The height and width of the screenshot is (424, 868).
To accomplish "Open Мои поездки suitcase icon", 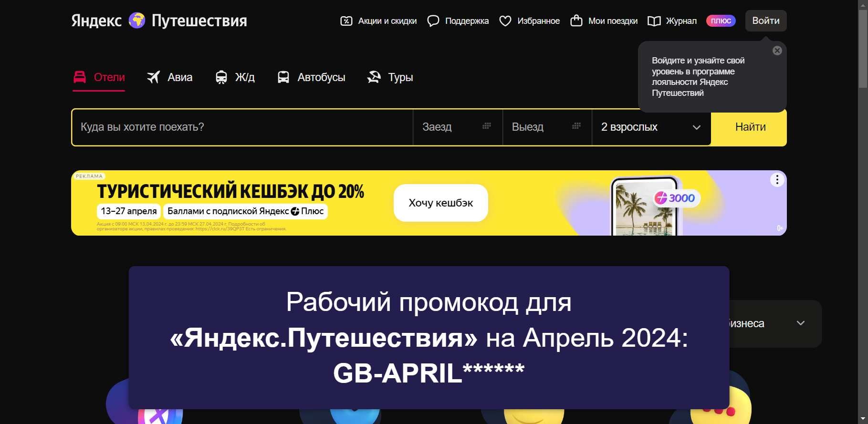I will 576,21.
